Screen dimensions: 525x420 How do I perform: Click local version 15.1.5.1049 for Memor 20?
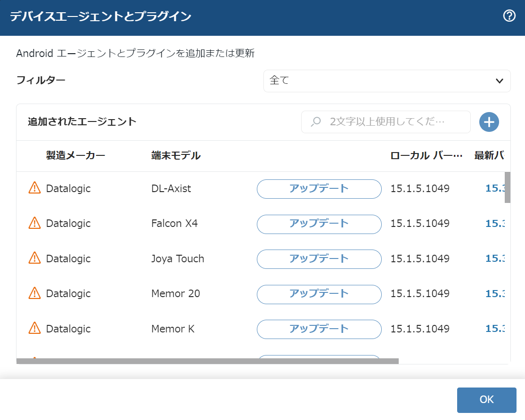(x=420, y=294)
